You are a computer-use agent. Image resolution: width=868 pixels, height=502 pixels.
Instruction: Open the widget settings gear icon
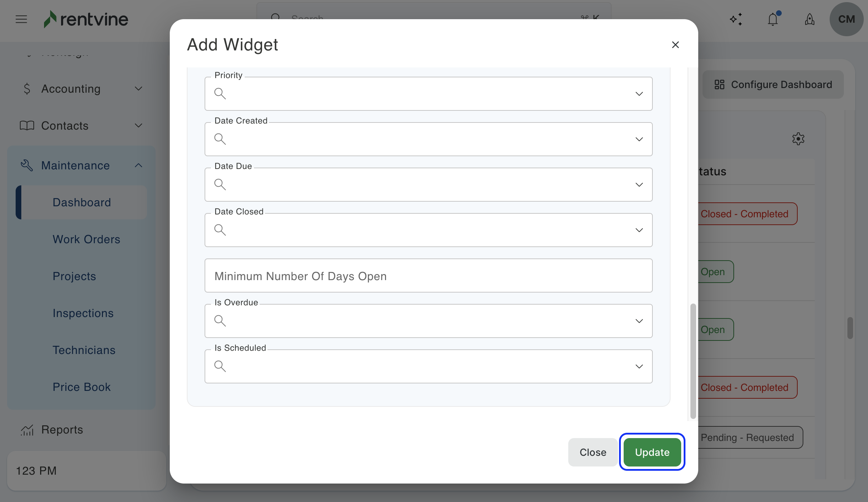coord(798,139)
